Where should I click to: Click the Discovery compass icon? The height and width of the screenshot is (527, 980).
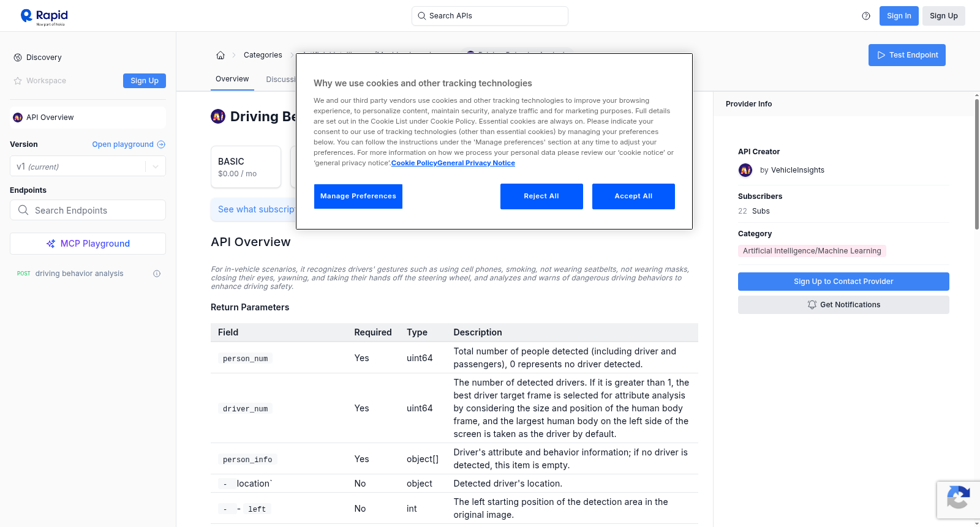pyautogui.click(x=18, y=58)
